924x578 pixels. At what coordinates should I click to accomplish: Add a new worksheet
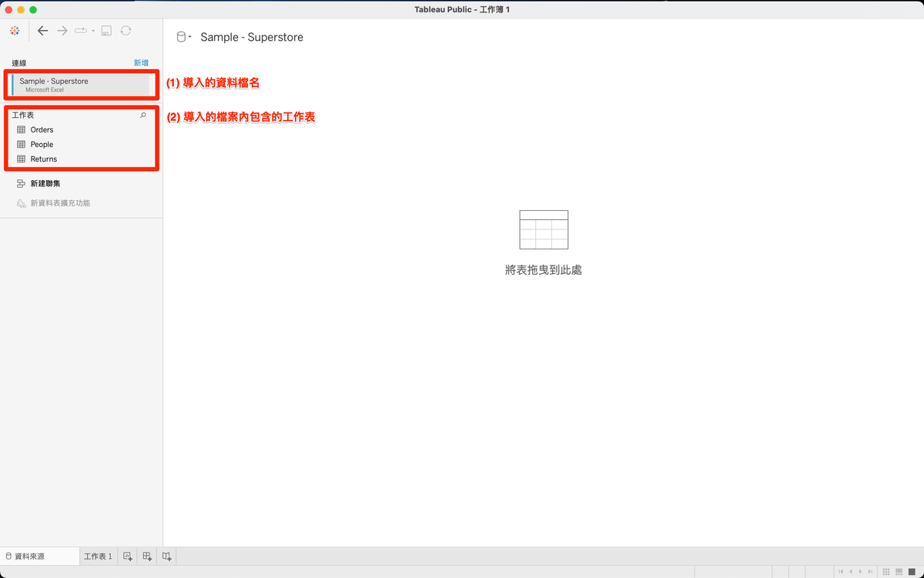[129, 556]
